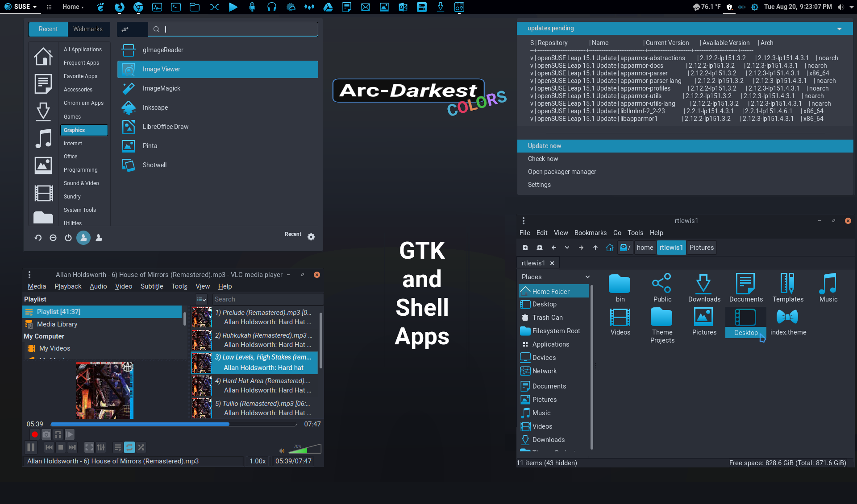The width and height of the screenshot is (857, 504).
Task: Stop playback in VLC
Action: (61, 447)
